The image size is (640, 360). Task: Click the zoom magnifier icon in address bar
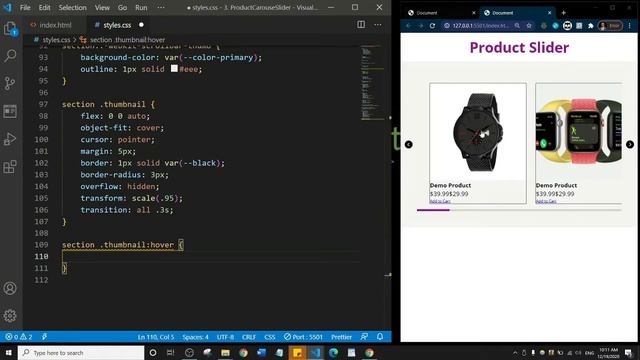(517, 26)
